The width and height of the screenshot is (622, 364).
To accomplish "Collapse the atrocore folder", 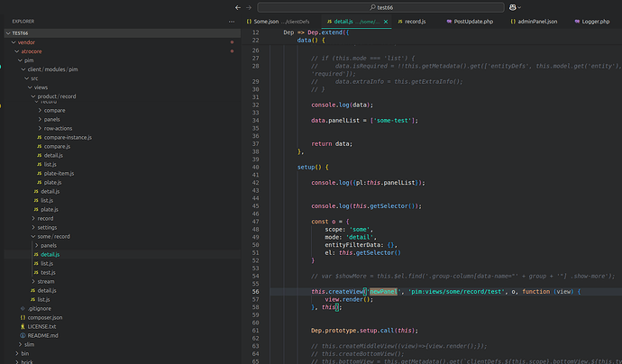I will pos(17,51).
